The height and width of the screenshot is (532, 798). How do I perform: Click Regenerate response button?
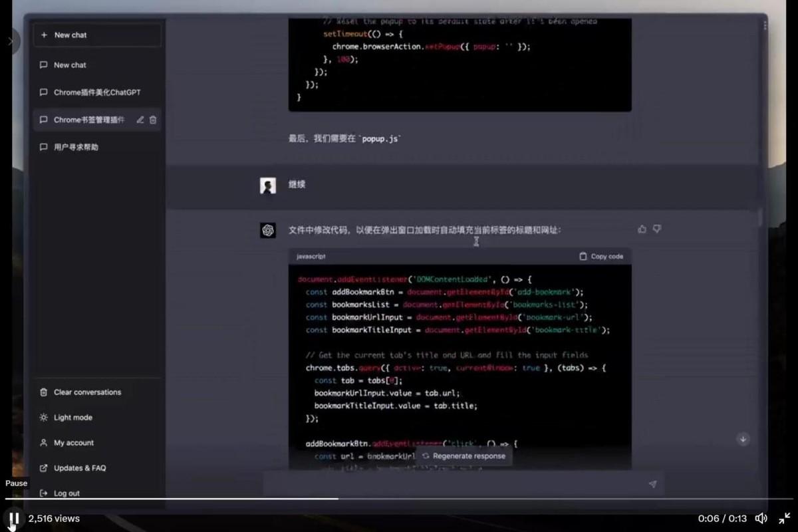[464, 456]
